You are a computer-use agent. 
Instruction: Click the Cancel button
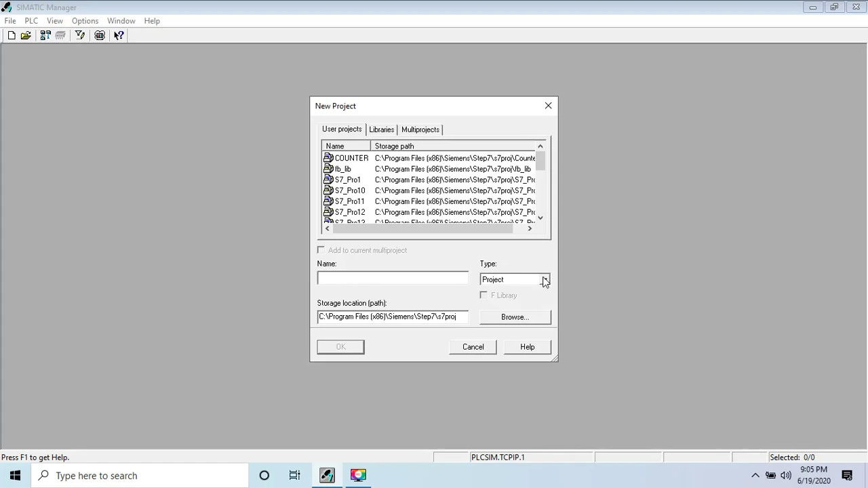[x=473, y=347]
